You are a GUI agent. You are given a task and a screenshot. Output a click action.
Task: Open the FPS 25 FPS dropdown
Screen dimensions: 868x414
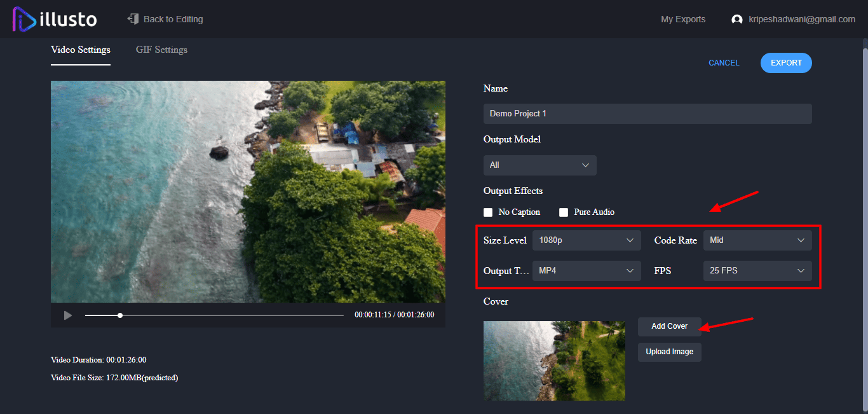757,271
